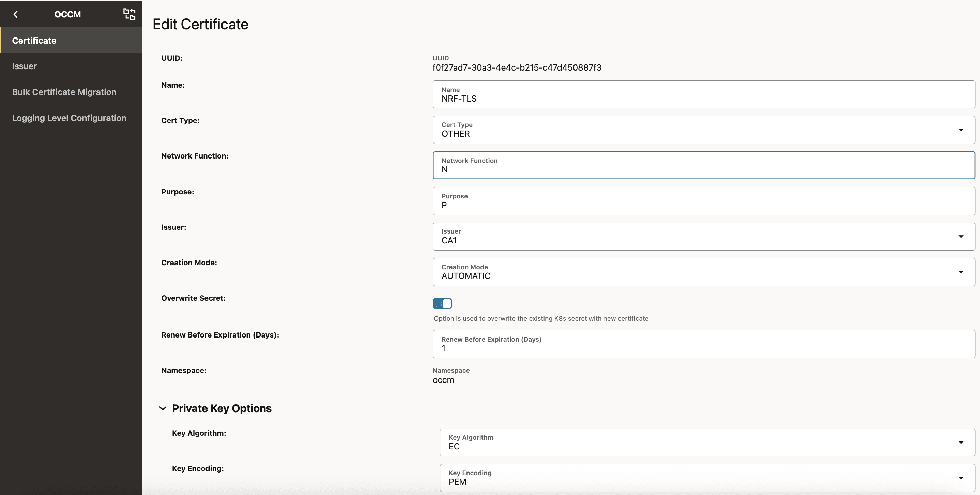Click the Private Key Options heading
The width and height of the screenshot is (980, 495).
[x=221, y=408]
